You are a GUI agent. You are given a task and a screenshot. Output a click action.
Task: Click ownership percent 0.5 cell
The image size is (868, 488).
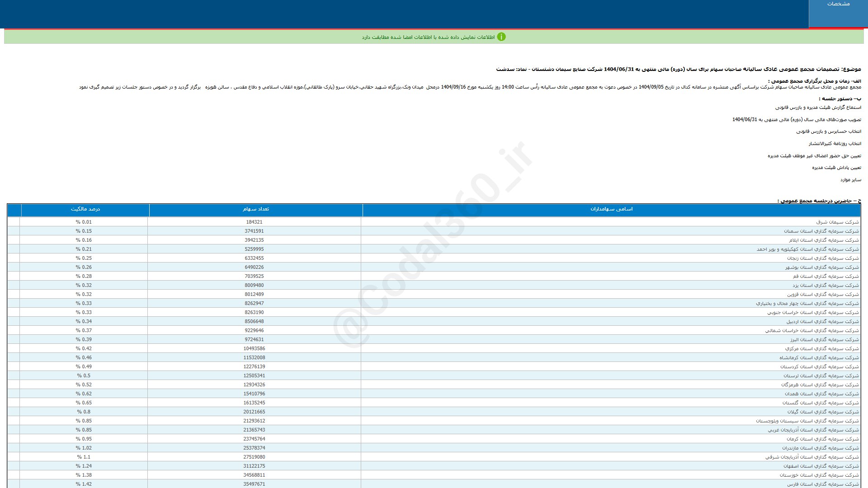(84, 376)
